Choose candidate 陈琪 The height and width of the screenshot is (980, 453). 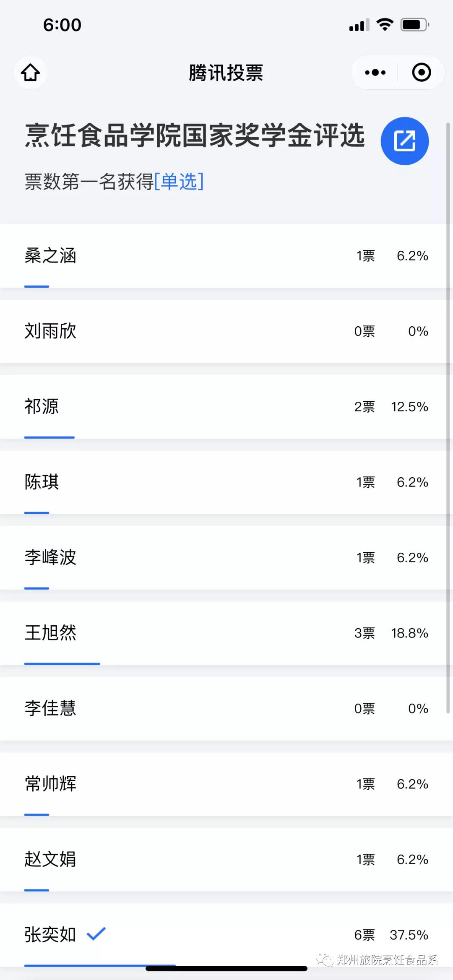[x=42, y=482]
